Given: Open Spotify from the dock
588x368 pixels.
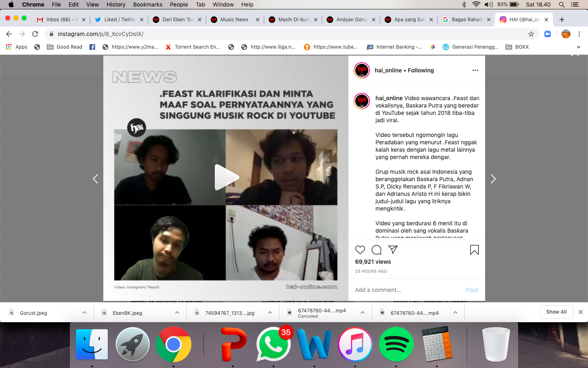Looking at the screenshot, I should point(396,344).
